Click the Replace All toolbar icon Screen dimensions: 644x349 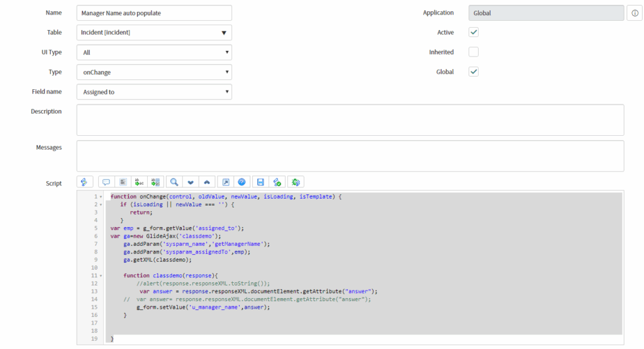[x=156, y=182]
